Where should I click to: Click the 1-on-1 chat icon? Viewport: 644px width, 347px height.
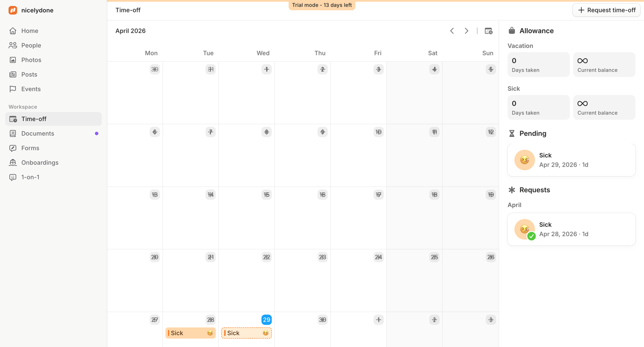pyautogui.click(x=13, y=177)
